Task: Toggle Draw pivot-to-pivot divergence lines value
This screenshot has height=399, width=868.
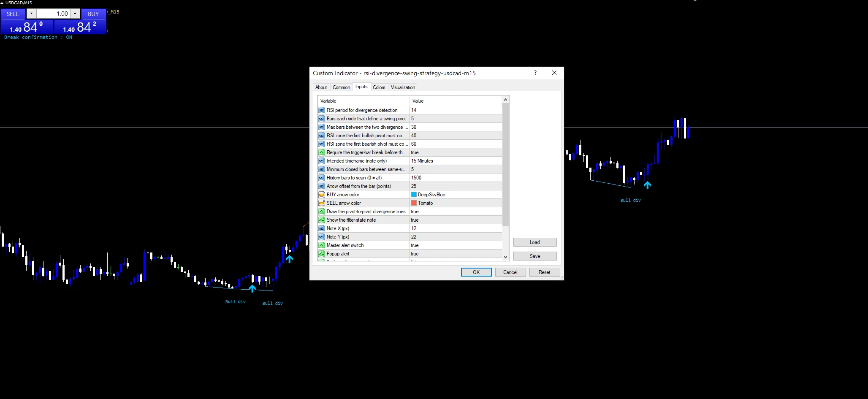Action: coord(456,212)
